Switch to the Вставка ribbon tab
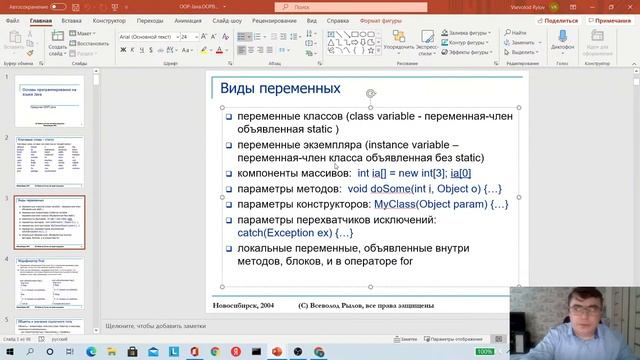The image size is (640, 360). click(x=71, y=20)
